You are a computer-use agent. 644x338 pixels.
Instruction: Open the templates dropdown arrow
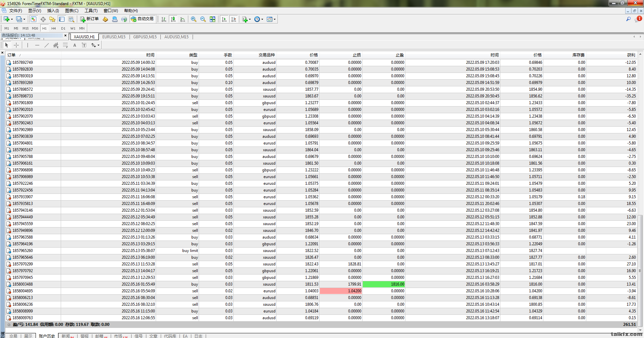[x=275, y=19]
